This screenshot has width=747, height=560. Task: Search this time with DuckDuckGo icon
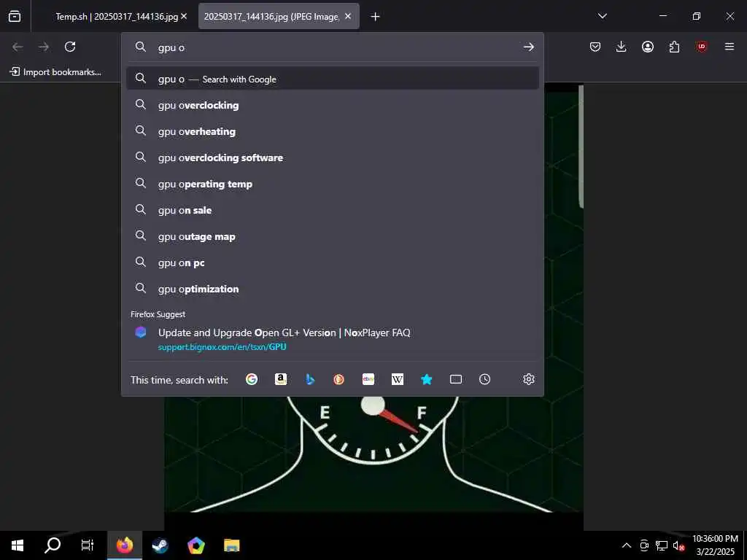pyautogui.click(x=338, y=379)
